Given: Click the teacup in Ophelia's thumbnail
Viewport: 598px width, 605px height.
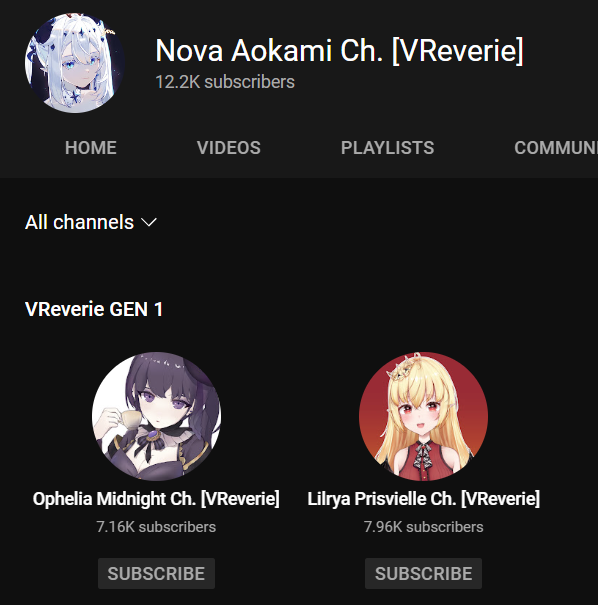Looking at the screenshot, I should pyautogui.click(x=129, y=419).
